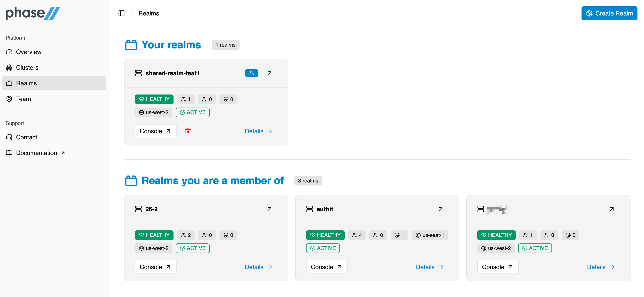
Task: Toggle the sidebar panel icon
Action: point(121,13)
